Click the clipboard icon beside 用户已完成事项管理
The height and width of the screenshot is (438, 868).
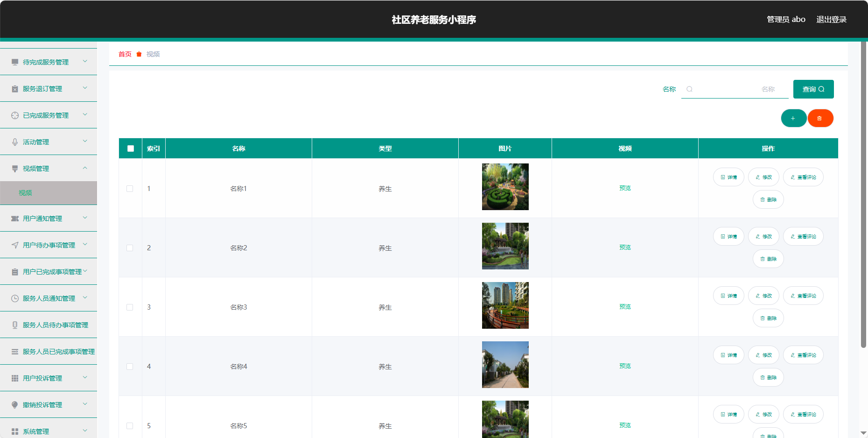pyautogui.click(x=15, y=272)
